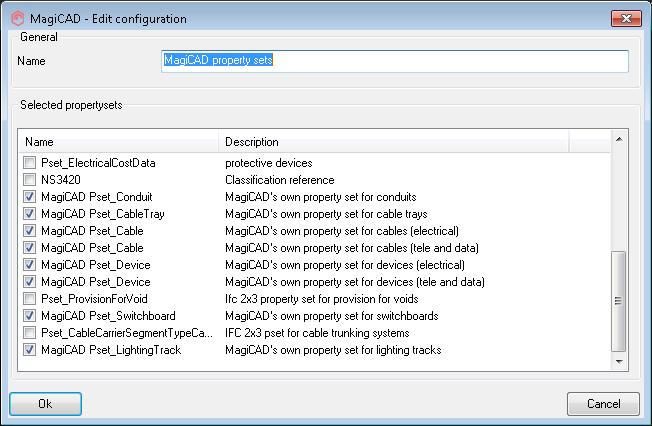Select description 'property set for lighting tracks'
Screen dimensions: 652x426
333,351
